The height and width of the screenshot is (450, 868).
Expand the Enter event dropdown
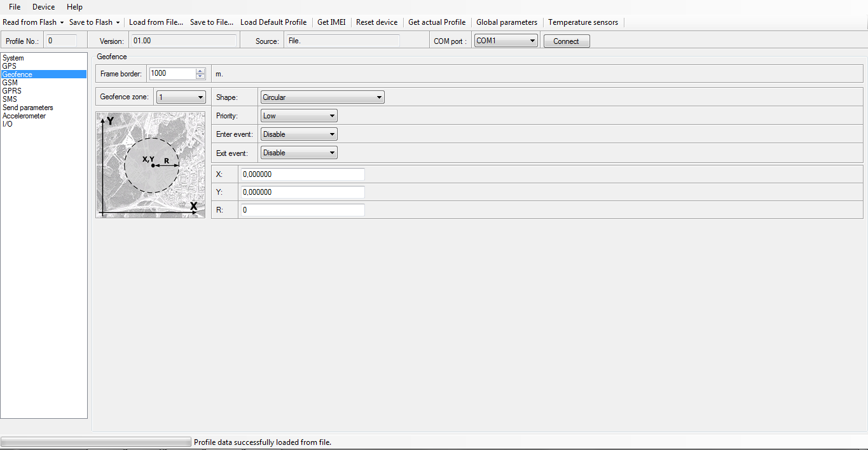point(299,134)
